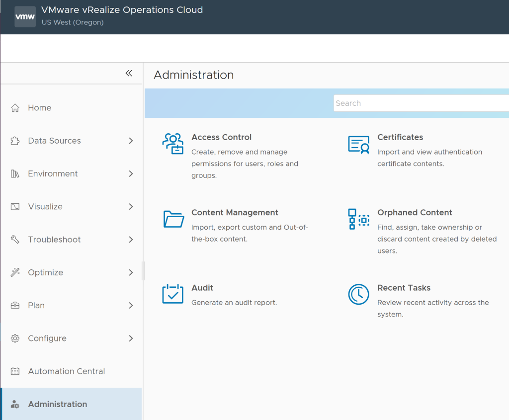
Task: Expand the Data Sources chevron
Action: pos(131,141)
